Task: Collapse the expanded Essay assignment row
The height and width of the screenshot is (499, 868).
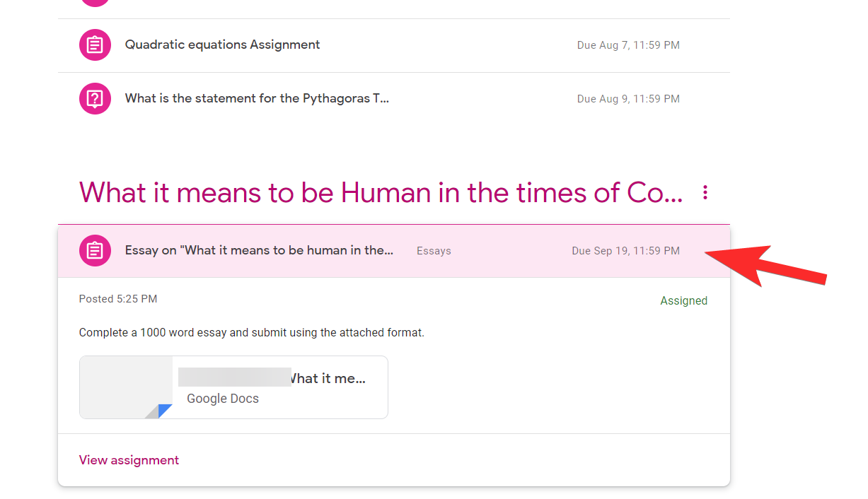Action: 259,250
